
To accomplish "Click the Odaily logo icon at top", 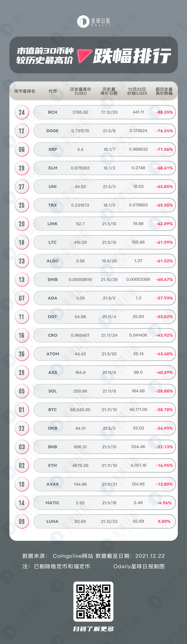I will pyautogui.click(x=83, y=22).
